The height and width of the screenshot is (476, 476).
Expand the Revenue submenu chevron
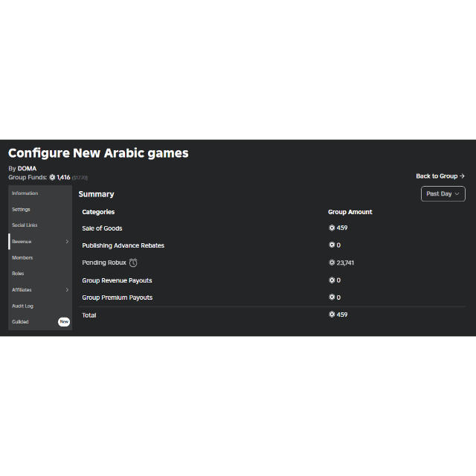point(67,242)
